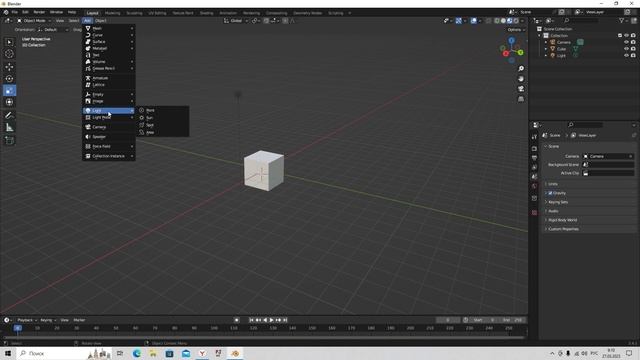
Task: Toggle visibility eye for Cube in outliner
Action: pyautogui.click(x=626, y=49)
